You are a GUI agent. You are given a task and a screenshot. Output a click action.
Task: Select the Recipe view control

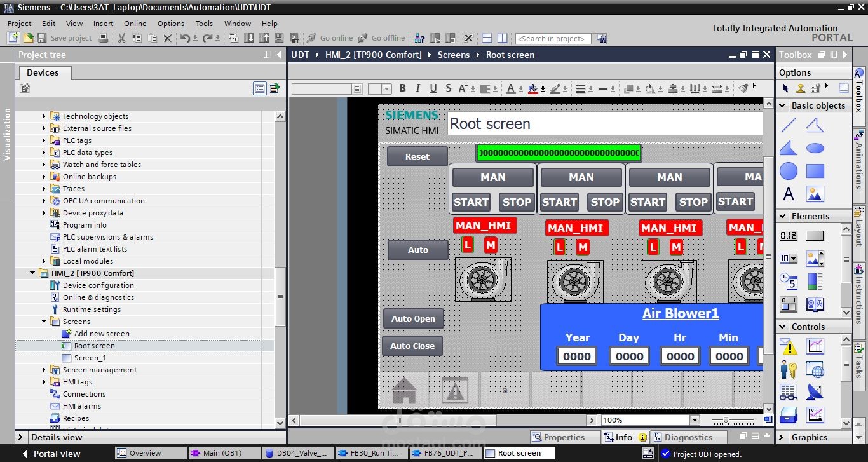(x=789, y=392)
